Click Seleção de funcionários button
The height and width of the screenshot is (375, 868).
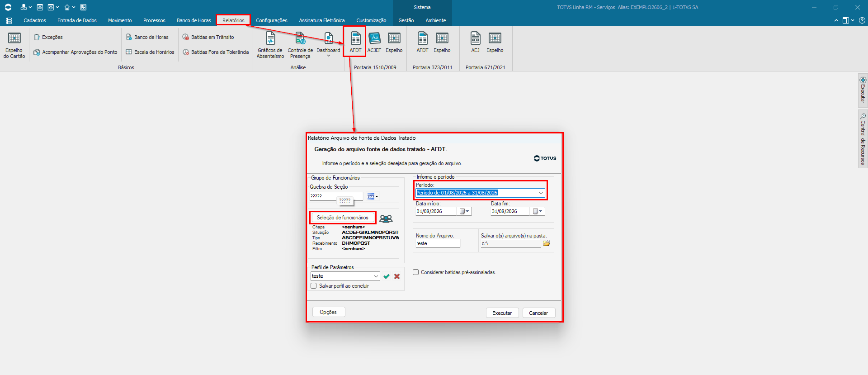pos(343,218)
